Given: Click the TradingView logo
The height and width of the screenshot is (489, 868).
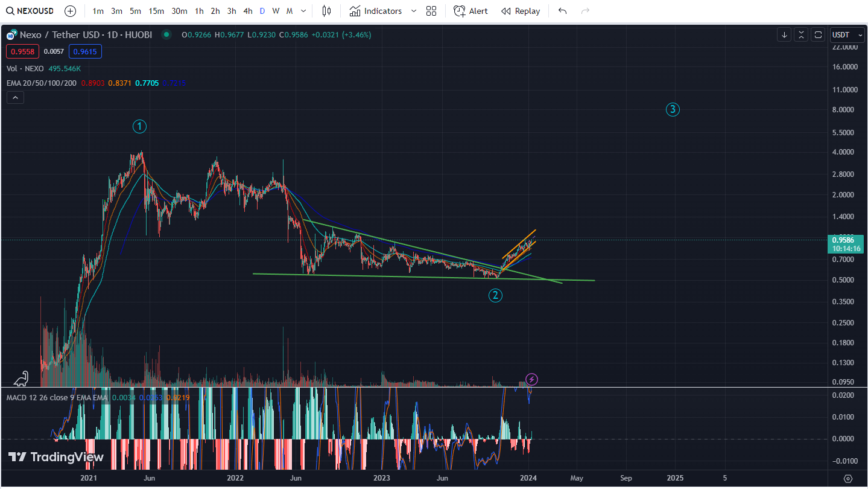Looking at the screenshot, I should (x=55, y=457).
